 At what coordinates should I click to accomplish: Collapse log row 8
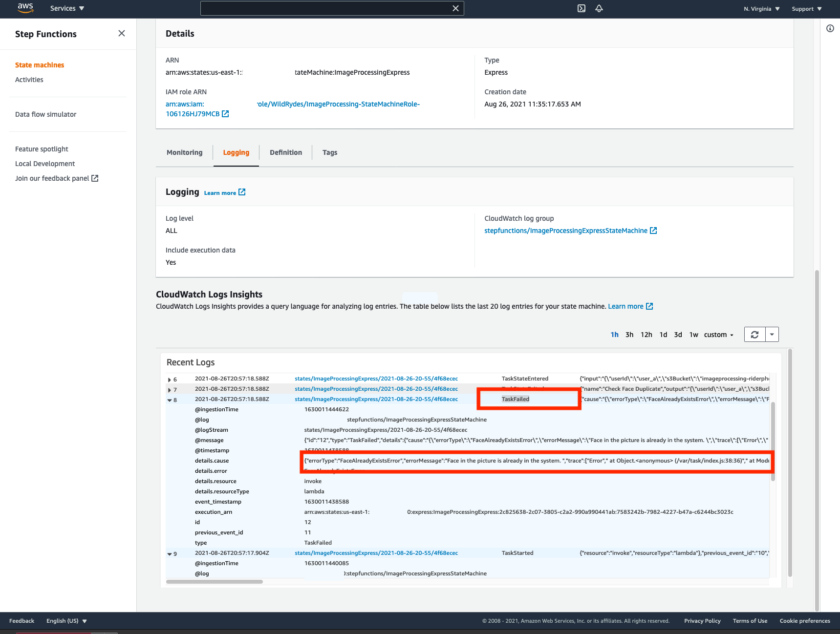(170, 400)
